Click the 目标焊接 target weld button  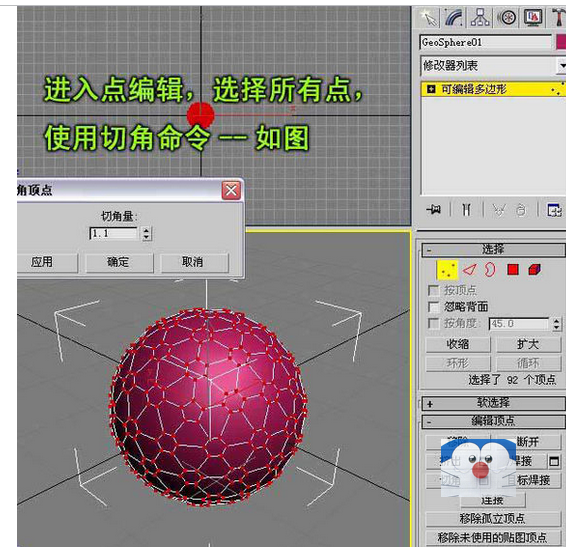[528, 481]
